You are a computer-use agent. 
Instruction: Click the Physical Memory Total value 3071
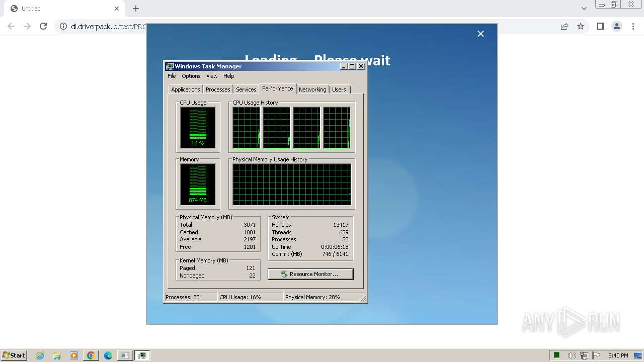click(250, 225)
